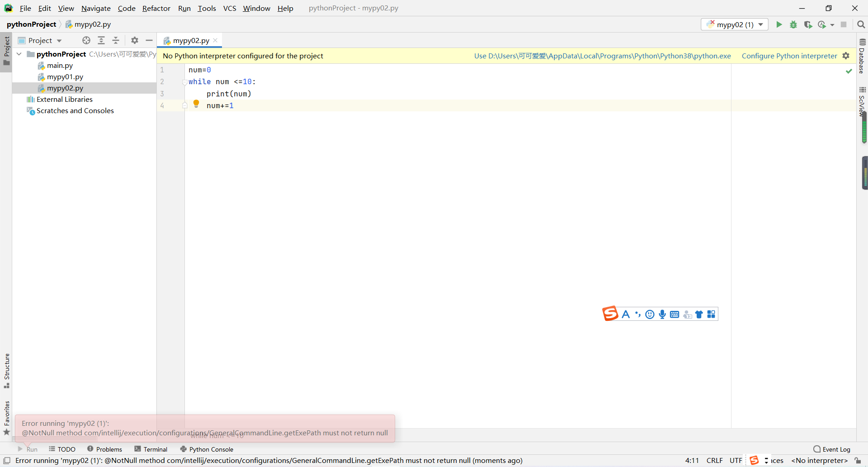The height and width of the screenshot is (467, 868).
Task: Select mypy02.py in the project tree
Action: click(65, 88)
